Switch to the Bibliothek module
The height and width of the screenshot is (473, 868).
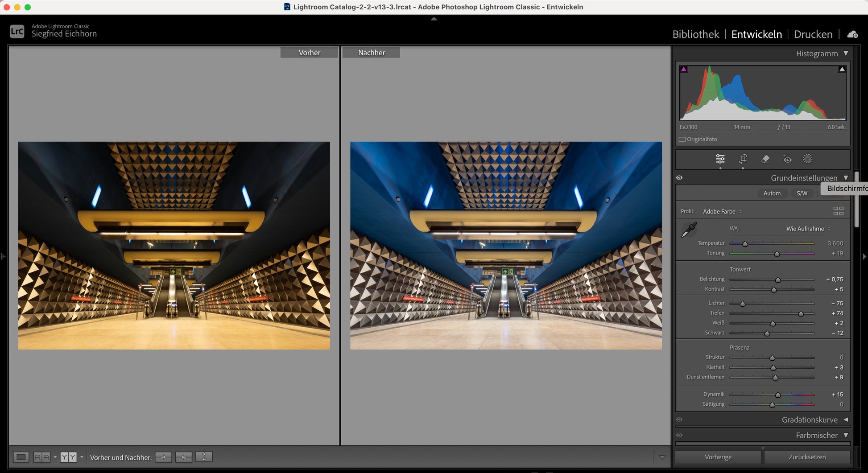point(695,34)
